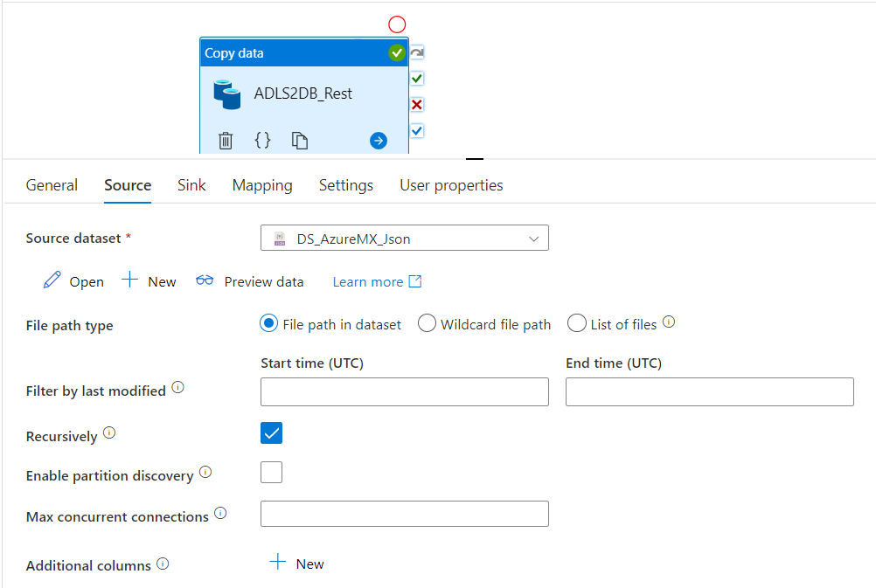Click the pencil Open dataset icon

pyautogui.click(x=52, y=280)
